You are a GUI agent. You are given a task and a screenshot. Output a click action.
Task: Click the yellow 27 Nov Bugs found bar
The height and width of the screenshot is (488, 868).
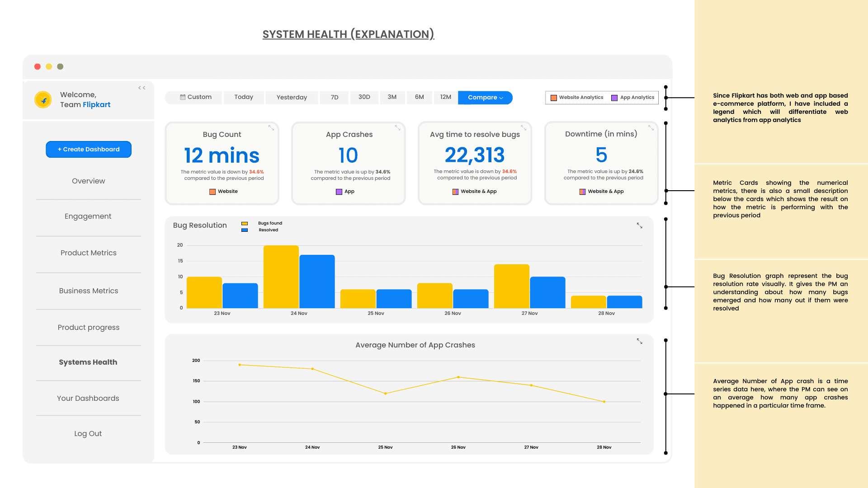(x=512, y=286)
